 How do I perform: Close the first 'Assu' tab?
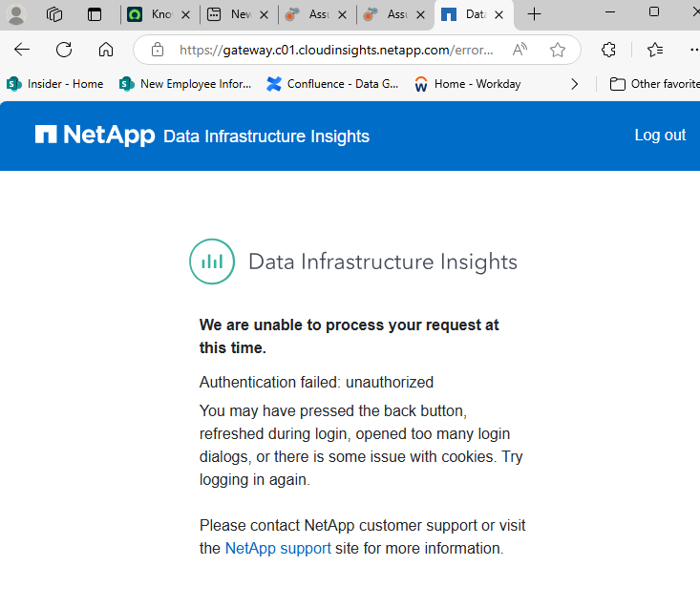[343, 14]
